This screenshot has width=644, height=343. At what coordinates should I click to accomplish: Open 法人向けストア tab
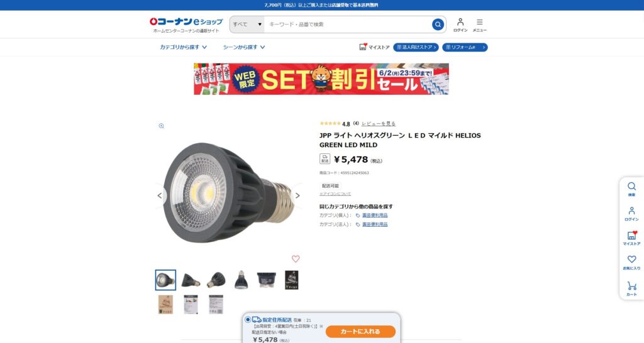pyautogui.click(x=416, y=47)
